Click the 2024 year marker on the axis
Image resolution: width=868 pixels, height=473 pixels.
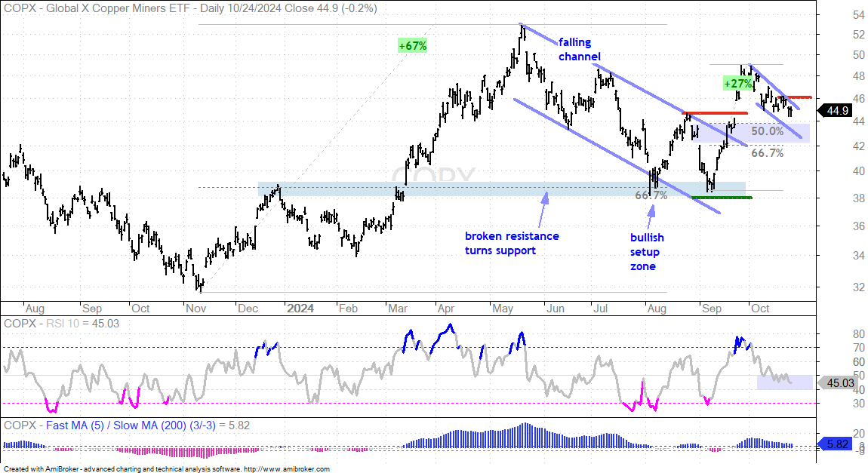click(x=300, y=308)
